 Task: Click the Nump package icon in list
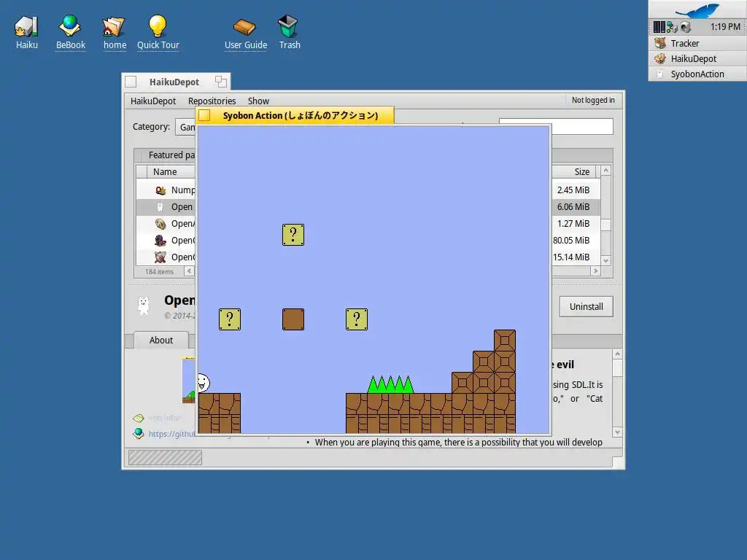pyautogui.click(x=160, y=190)
